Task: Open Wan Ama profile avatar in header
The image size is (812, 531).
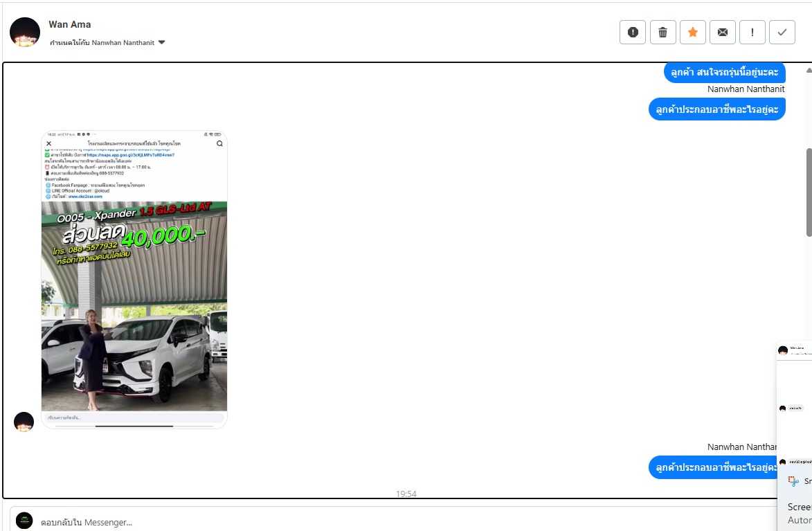Action: click(x=25, y=32)
